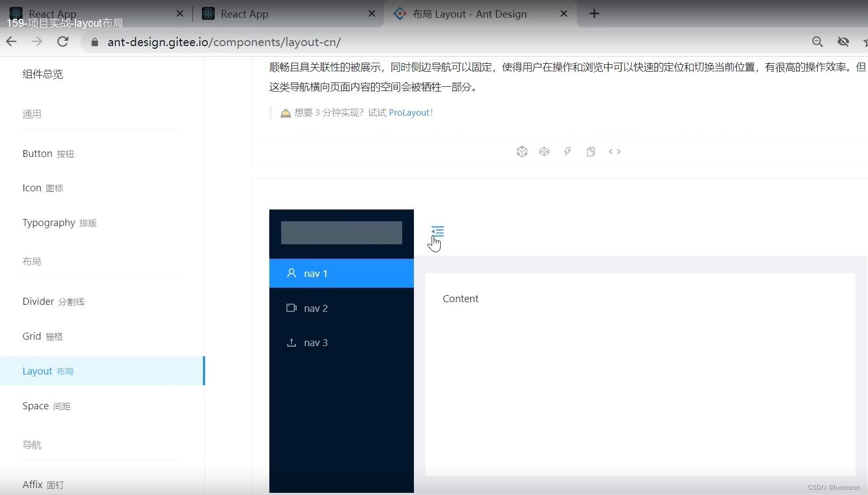Click video camera icon beside nav 2
Viewport: 868px width, 495px height.
pyautogui.click(x=291, y=308)
